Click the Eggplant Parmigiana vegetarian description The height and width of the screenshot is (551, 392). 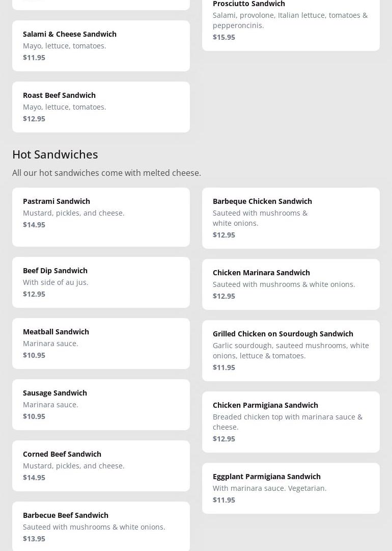(x=269, y=488)
